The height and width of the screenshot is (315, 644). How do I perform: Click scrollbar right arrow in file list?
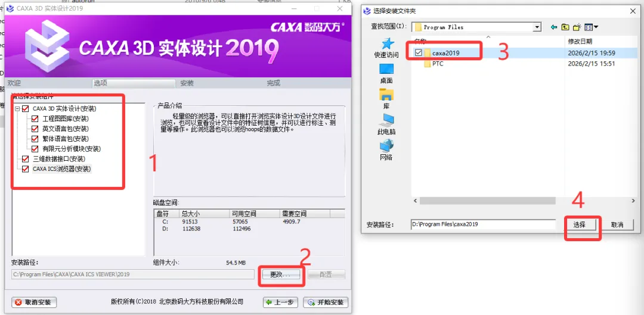click(x=633, y=201)
